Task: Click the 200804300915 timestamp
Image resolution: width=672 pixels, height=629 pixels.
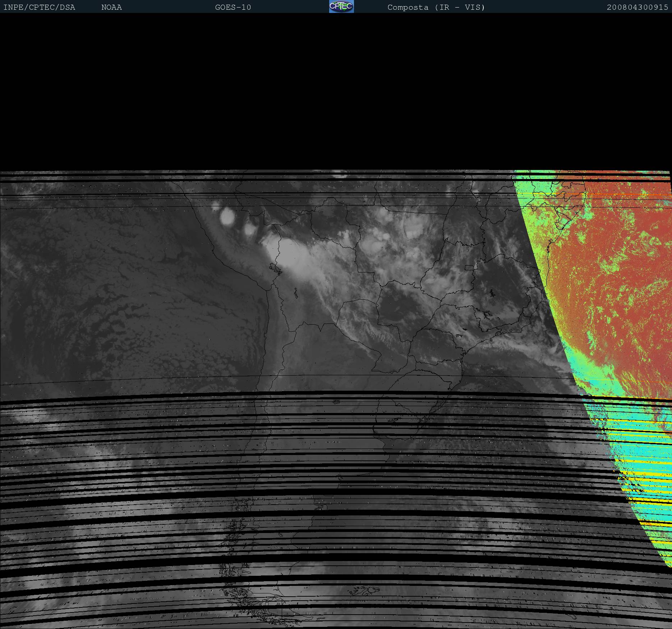Action: coord(637,7)
